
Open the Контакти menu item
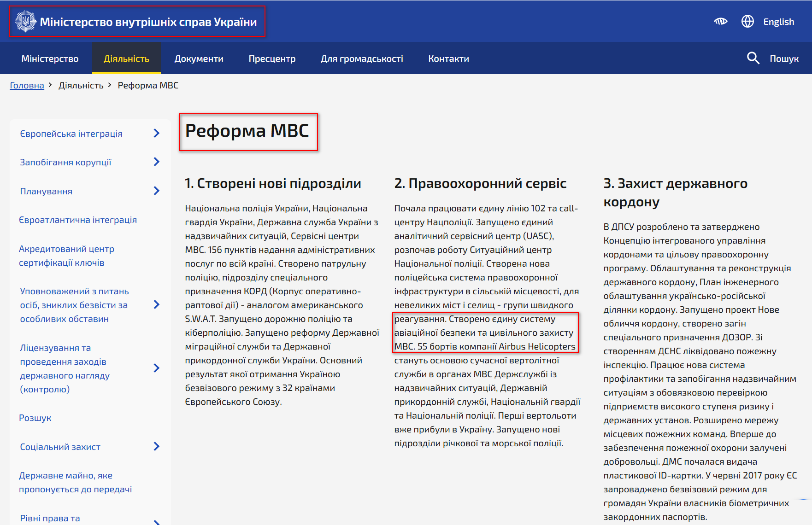tap(448, 58)
